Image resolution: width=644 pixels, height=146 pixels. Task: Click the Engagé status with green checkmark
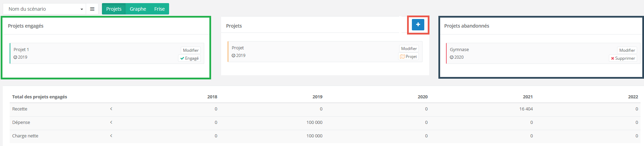click(189, 58)
